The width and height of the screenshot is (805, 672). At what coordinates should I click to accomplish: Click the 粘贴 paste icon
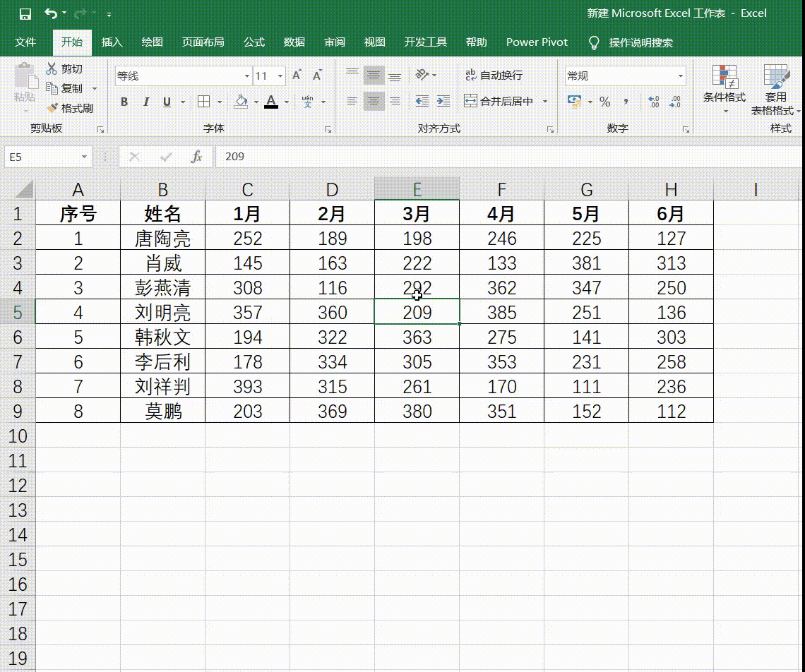coord(25,76)
